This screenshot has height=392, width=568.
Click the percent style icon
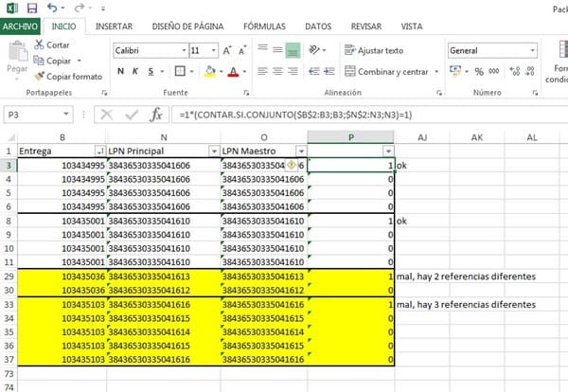point(478,71)
